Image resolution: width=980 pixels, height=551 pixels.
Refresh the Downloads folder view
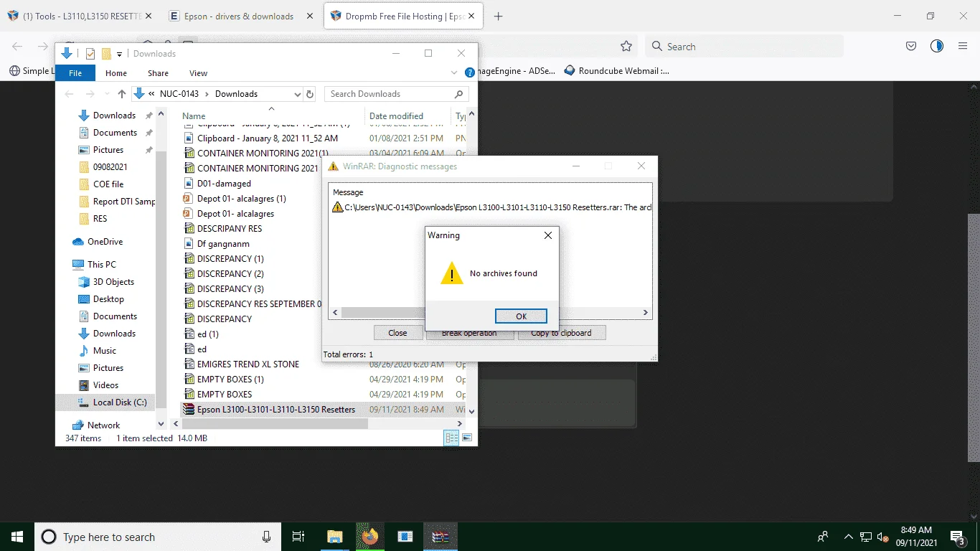coord(310,94)
